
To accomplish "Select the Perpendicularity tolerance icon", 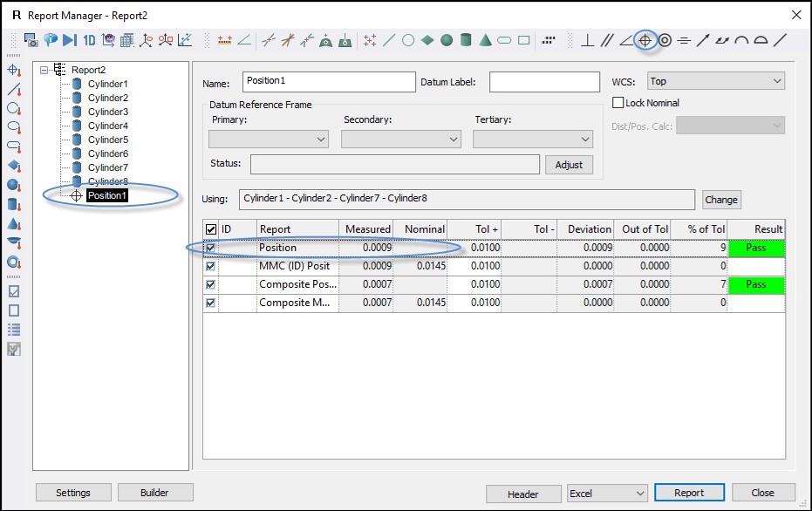I will click(x=588, y=40).
